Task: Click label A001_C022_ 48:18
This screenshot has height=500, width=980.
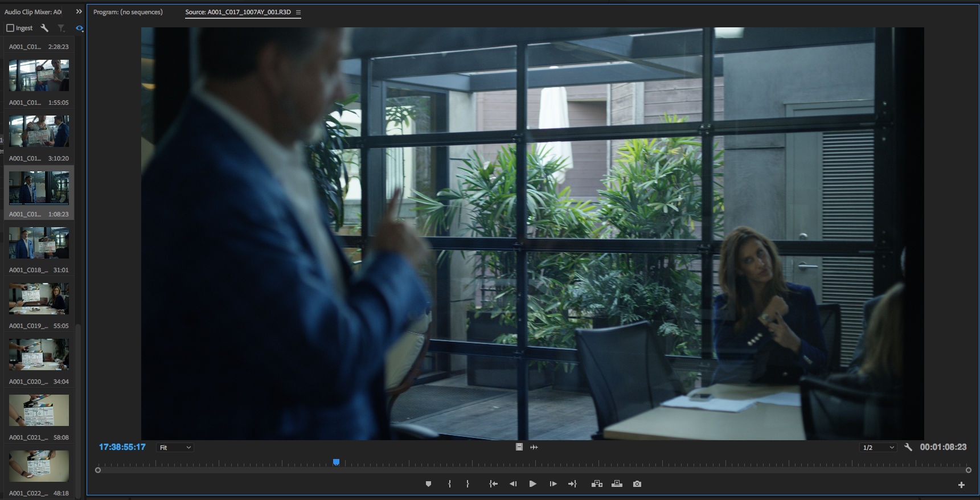Action: tap(39, 493)
